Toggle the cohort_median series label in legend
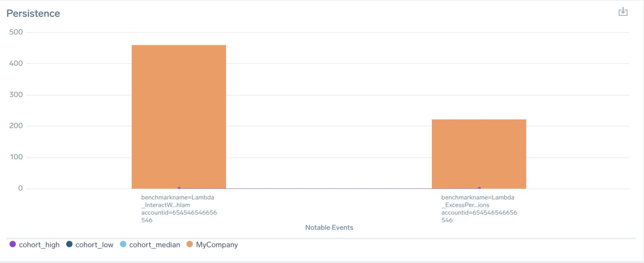 pos(154,245)
